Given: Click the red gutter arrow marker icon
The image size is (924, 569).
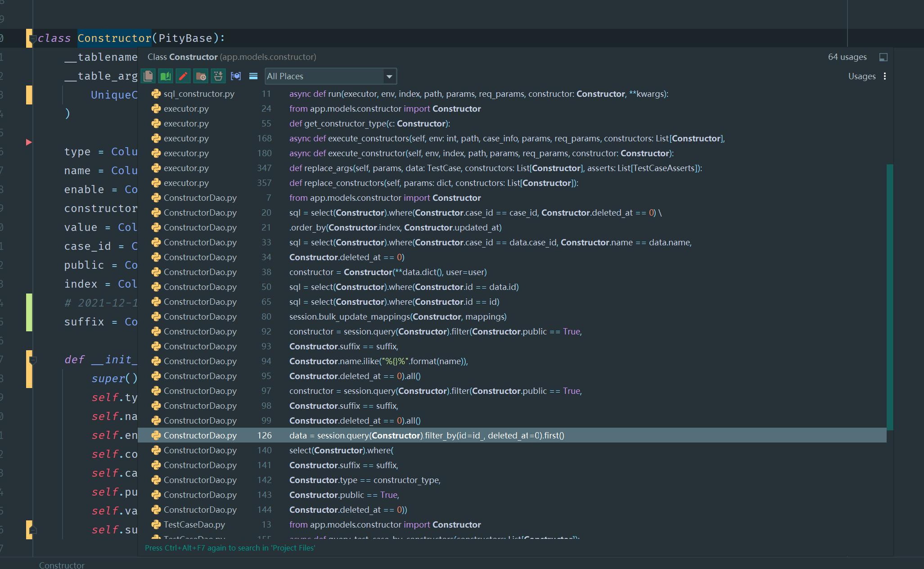Looking at the screenshot, I should click(29, 142).
